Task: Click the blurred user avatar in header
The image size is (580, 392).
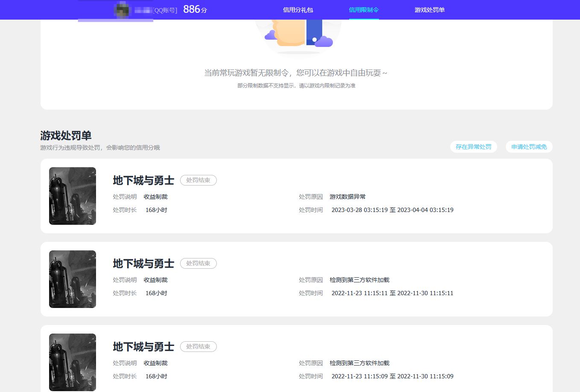Action: [x=122, y=10]
